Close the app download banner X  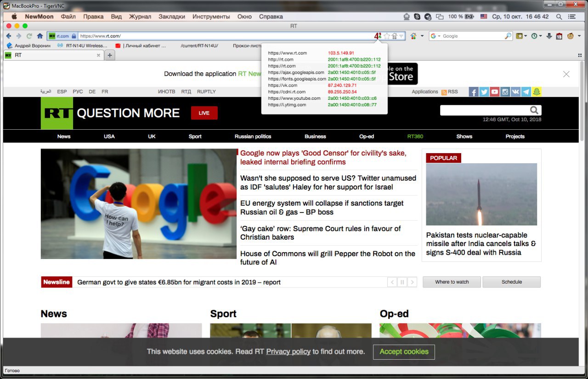[566, 74]
